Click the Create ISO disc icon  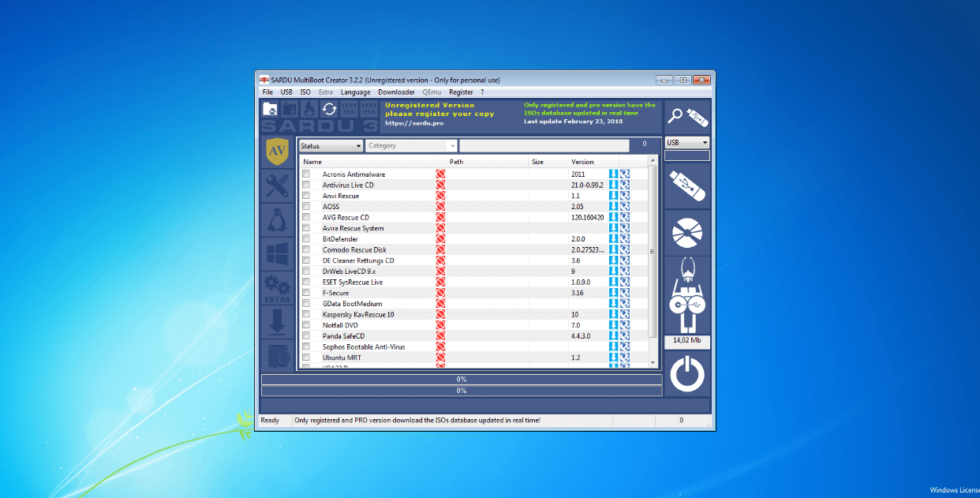click(687, 232)
